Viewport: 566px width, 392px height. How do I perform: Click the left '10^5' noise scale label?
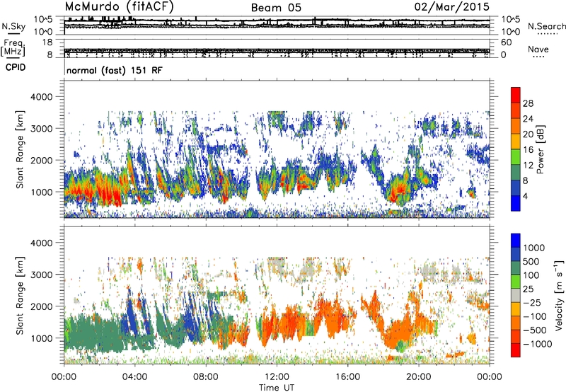coord(43,19)
